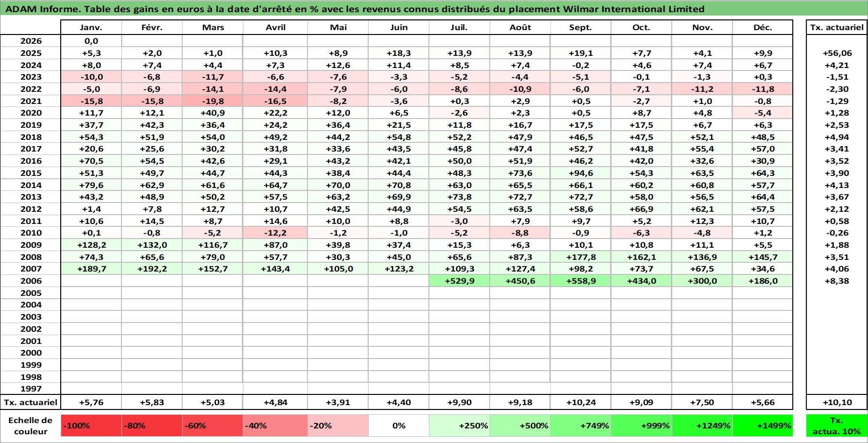
Task: Click the -100% red color scale swatch
Action: (91, 426)
